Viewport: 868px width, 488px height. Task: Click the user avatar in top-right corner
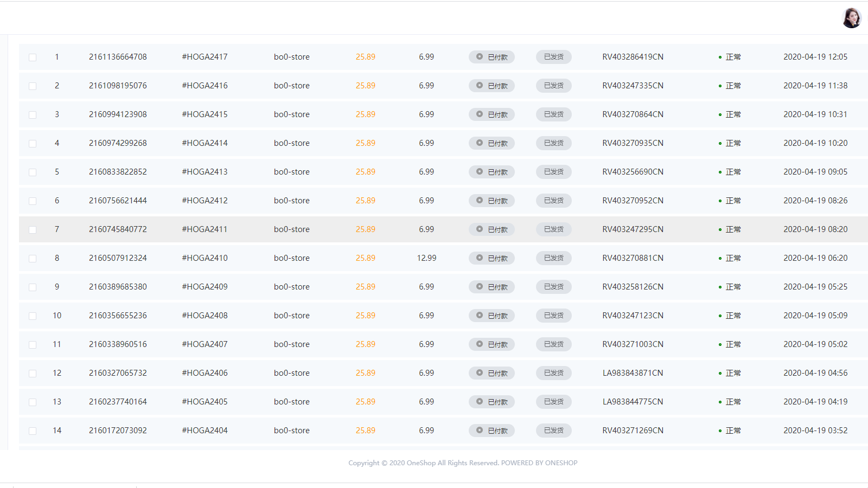(x=851, y=18)
